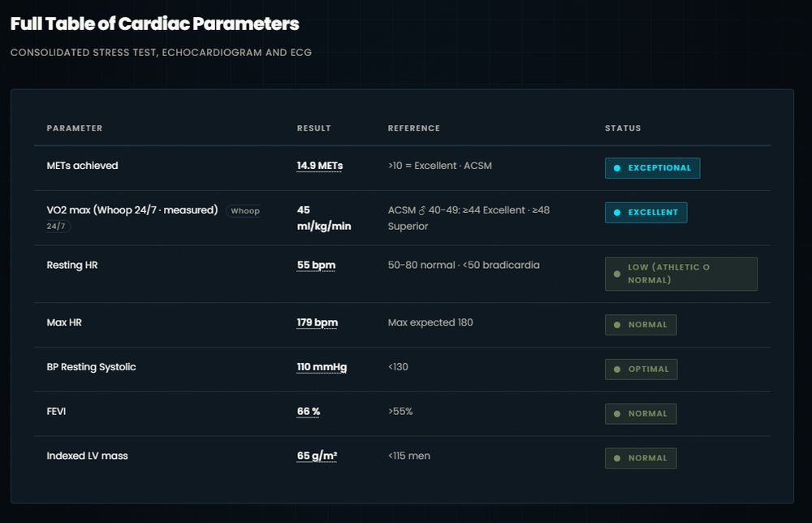Click the RESULT column header
Viewport: 812px width, 523px height.
pos(313,128)
